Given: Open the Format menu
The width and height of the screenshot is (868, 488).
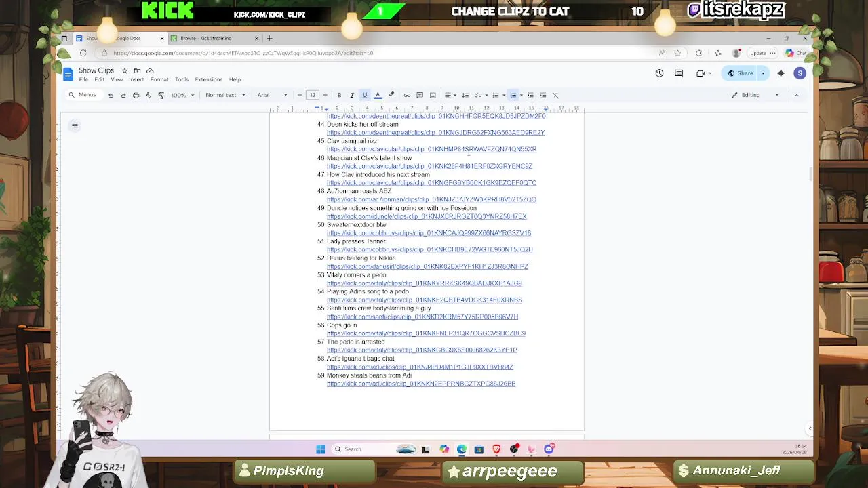Looking at the screenshot, I should click(x=159, y=80).
